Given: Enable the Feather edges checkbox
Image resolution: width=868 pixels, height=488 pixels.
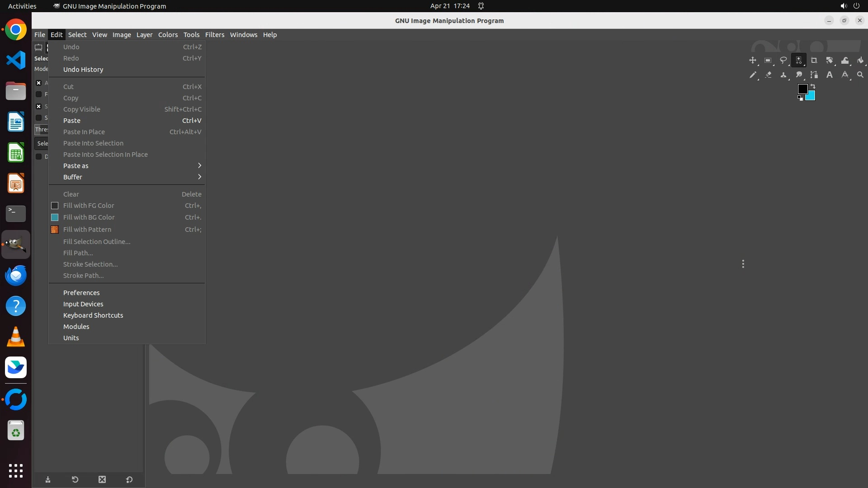Looking at the screenshot, I should (x=39, y=94).
